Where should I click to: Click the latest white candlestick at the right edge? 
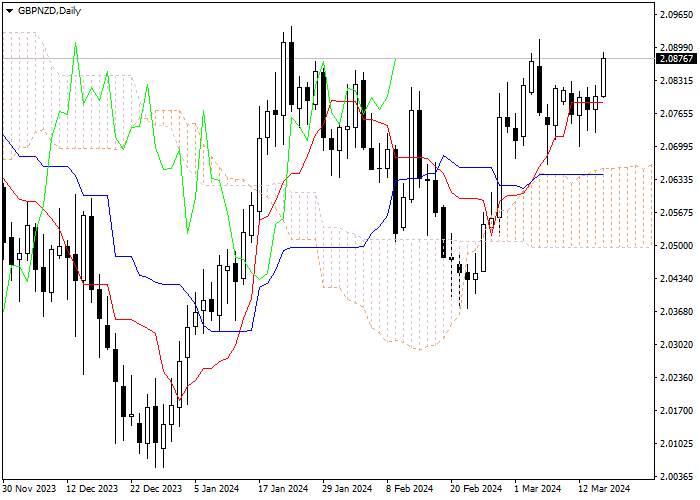pyautogui.click(x=604, y=77)
